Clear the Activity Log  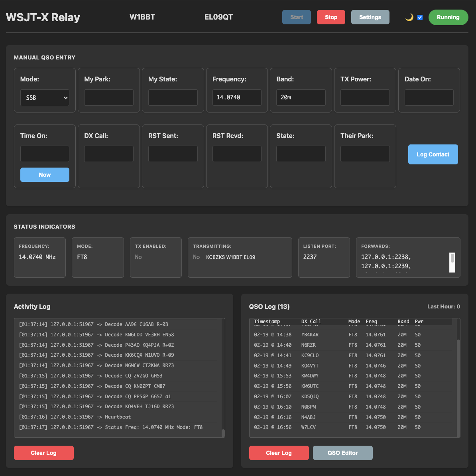pyautogui.click(x=43, y=452)
